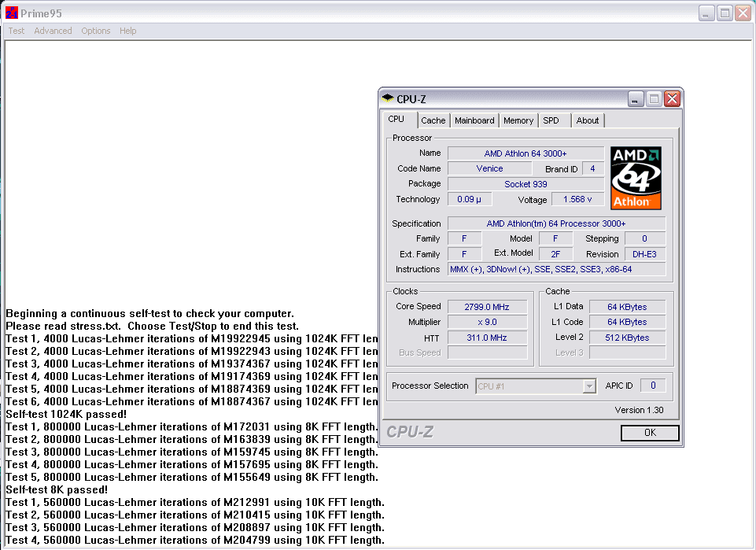Open the Options menu in Prime95
Screen dimensions: 756x550
click(95, 31)
